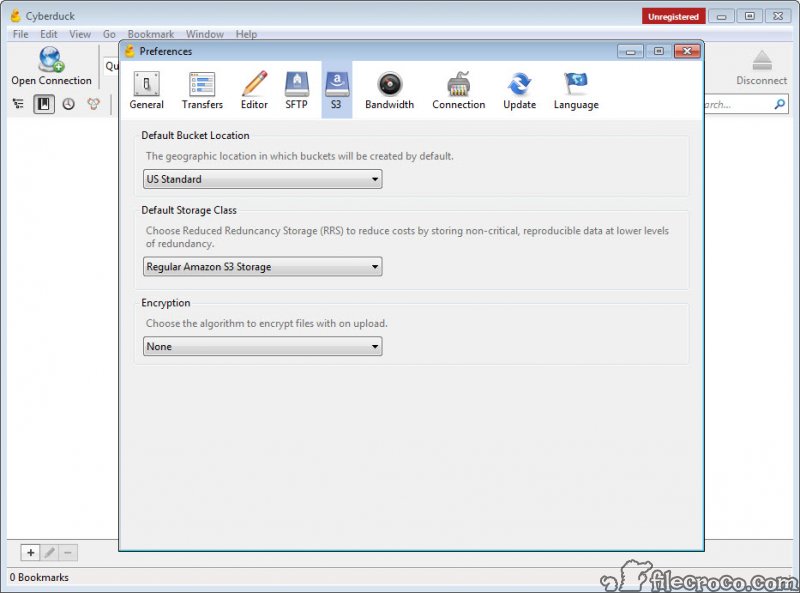
Task: Open the Edit menu
Action: click(x=48, y=34)
